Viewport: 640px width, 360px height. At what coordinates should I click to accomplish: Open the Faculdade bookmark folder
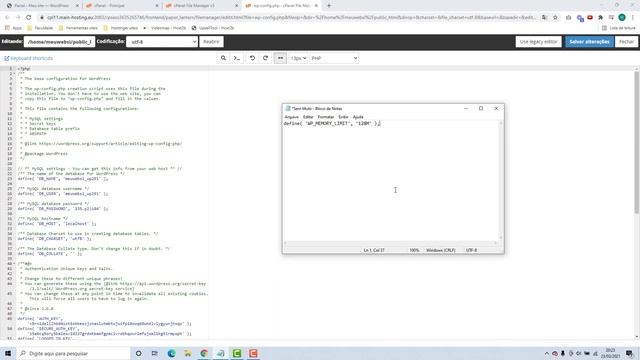pos(40,28)
